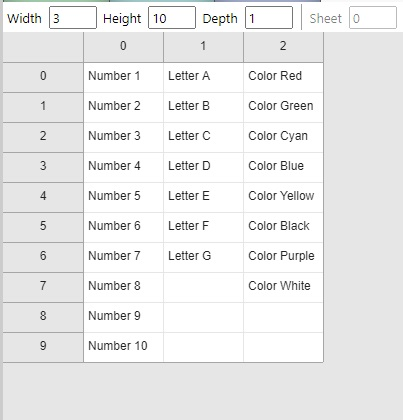Image resolution: width=403 pixels, height=420 pixels.
Task: Select row header 9
Action: (x=43, y=347)
